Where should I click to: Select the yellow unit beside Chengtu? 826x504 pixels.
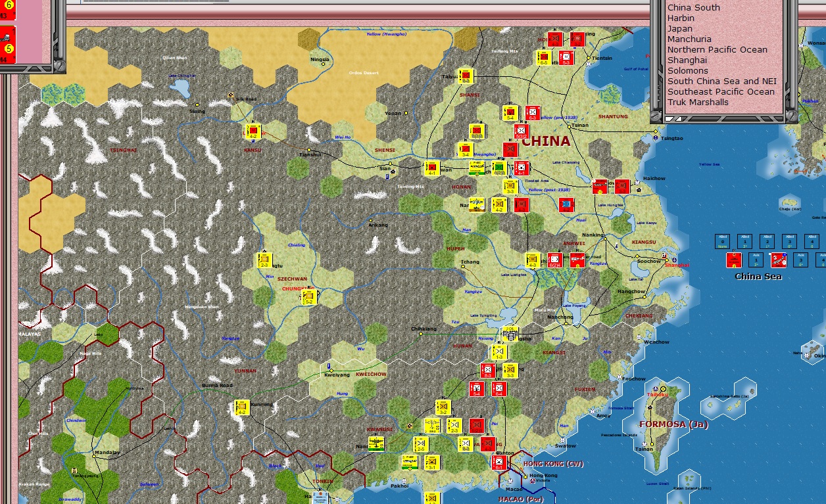[x=264, y=260]
